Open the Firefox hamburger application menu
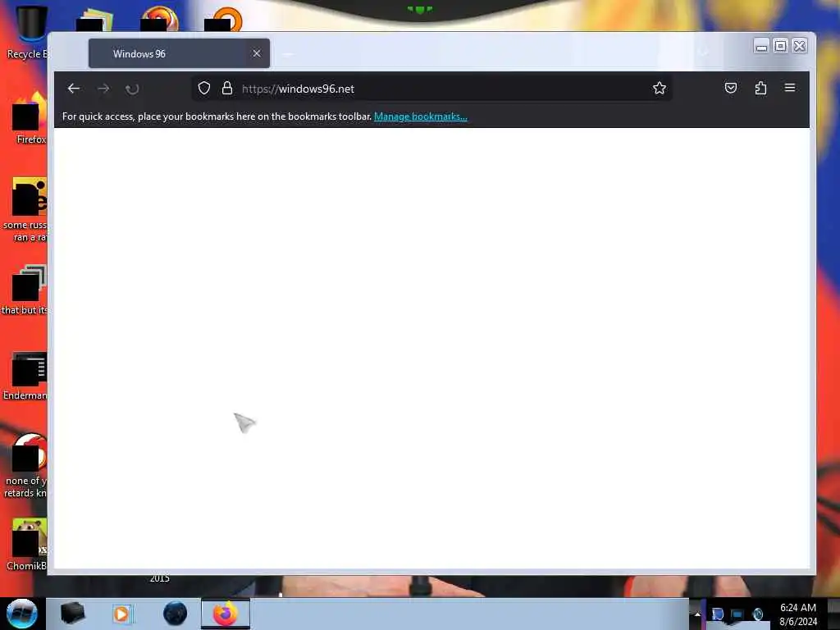Screen dimensions: 840x630 point(790,87)
